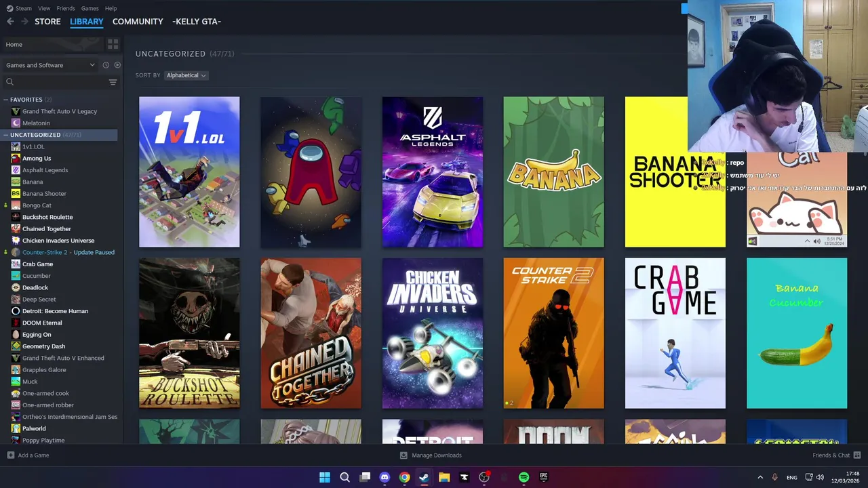Viewport: 868px width, 488px height.
Task: Click the ENG language indicator
Action: 792,477
